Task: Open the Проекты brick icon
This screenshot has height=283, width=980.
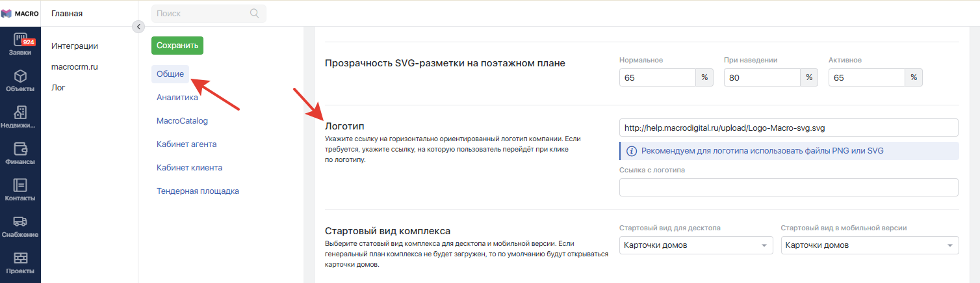Action: coord(20,258)
